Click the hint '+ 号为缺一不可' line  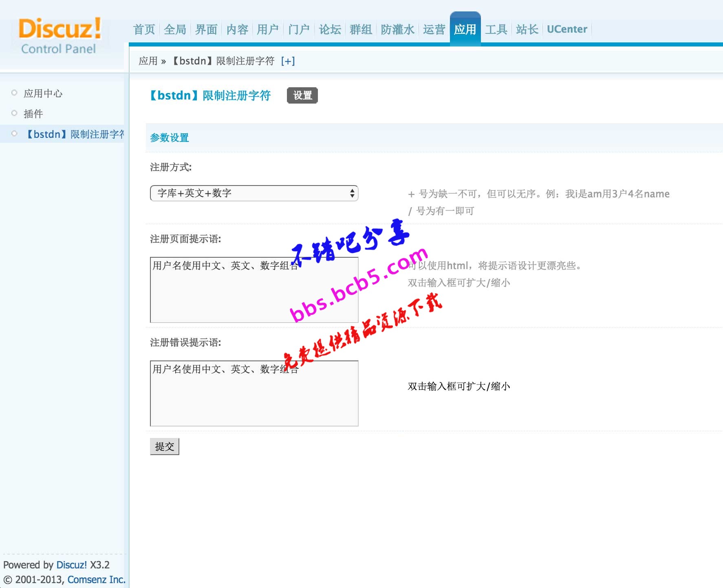(x=539, y=194)
